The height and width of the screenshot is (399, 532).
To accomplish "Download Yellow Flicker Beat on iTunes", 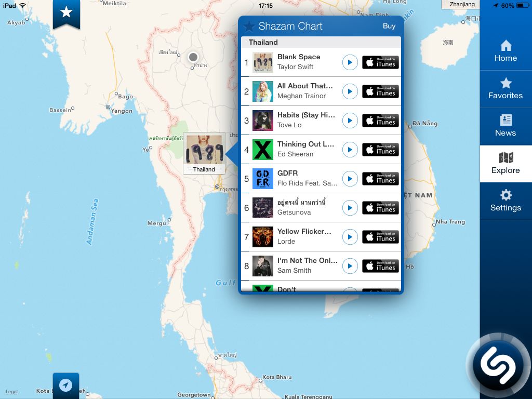I will tap(380, 237).
